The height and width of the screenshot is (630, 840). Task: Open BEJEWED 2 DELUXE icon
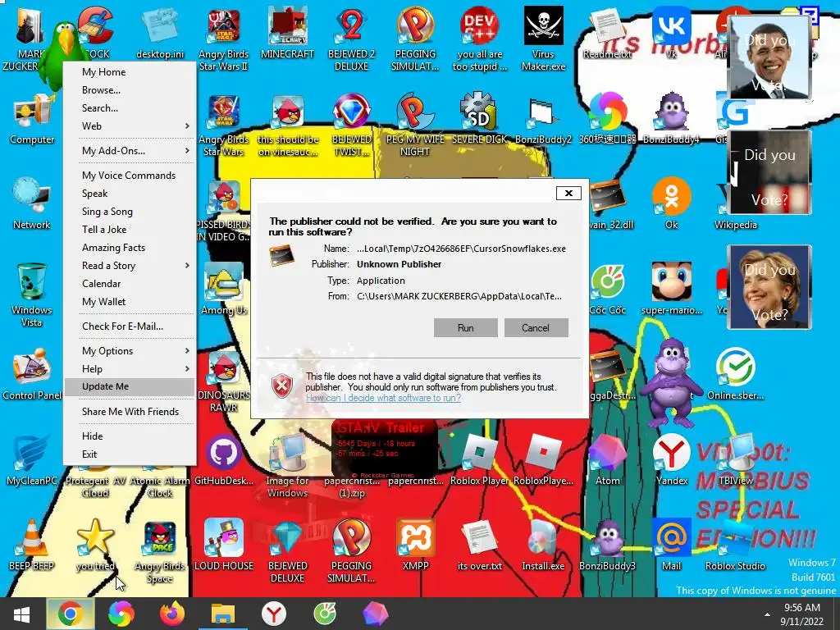[351, 39]
